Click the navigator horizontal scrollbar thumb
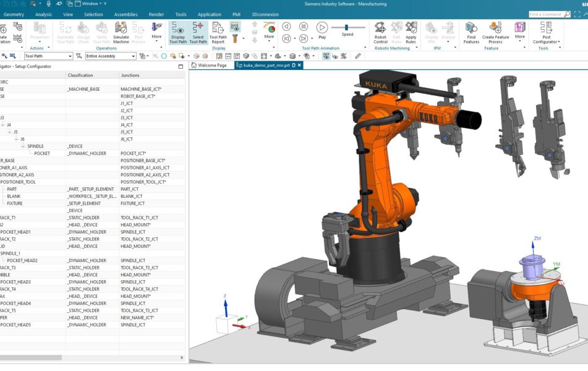The width and height of the screenshot is (588, 371). 31,357
